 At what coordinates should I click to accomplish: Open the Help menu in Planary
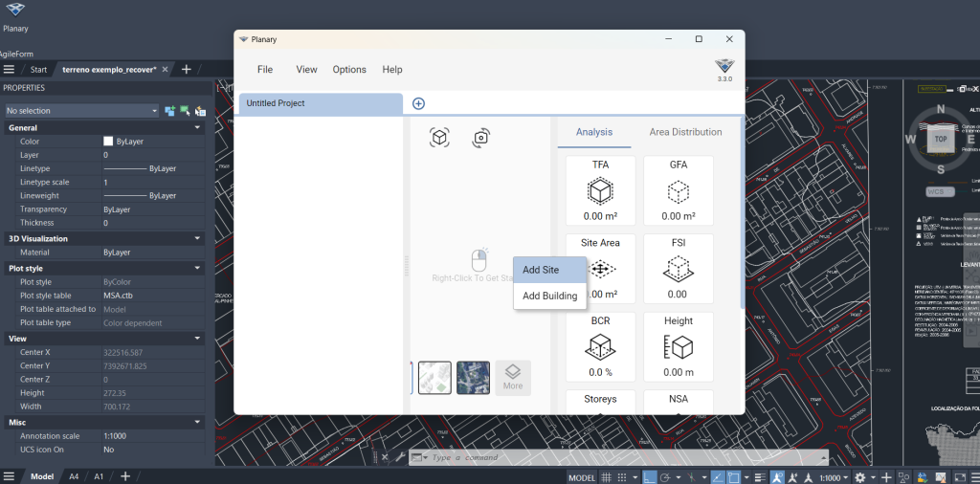(x=391, y=69)
